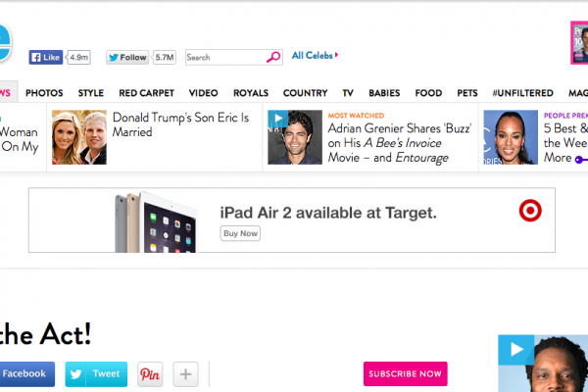Open the PETS section
Viewport: 588px width, 392px height.
click(467, 93)
